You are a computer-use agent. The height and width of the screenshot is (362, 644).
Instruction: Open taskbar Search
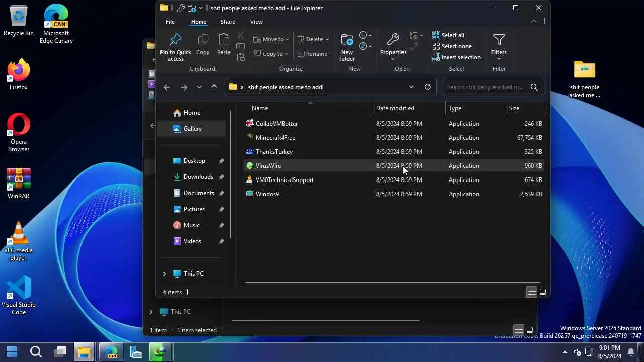[36, 351]
